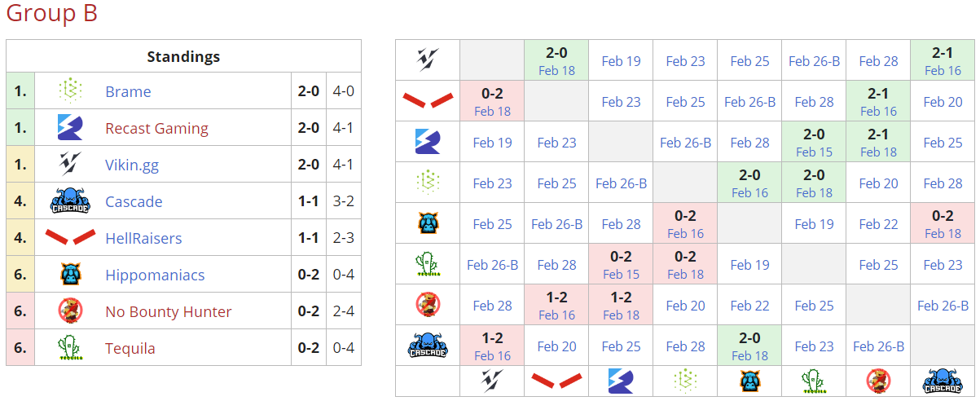Open Feb 15 match link in Recast row
The image size is (980, 401).
pyautogui.click(x=814, y=152)
